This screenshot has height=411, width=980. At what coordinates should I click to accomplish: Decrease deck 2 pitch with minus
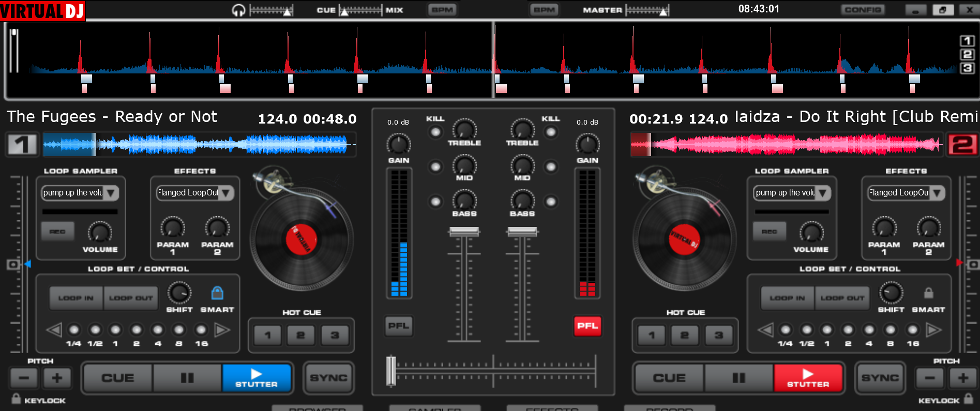[x=930, y=378]
